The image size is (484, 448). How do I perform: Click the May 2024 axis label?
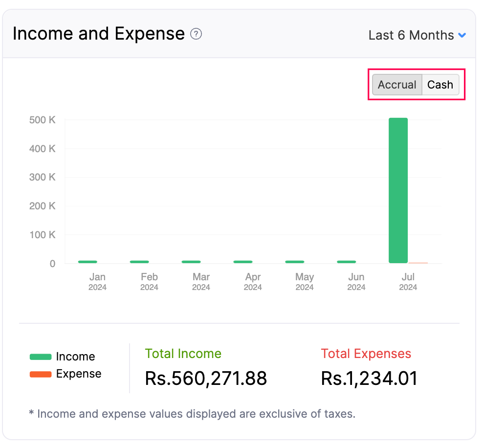tap(304, 281)
